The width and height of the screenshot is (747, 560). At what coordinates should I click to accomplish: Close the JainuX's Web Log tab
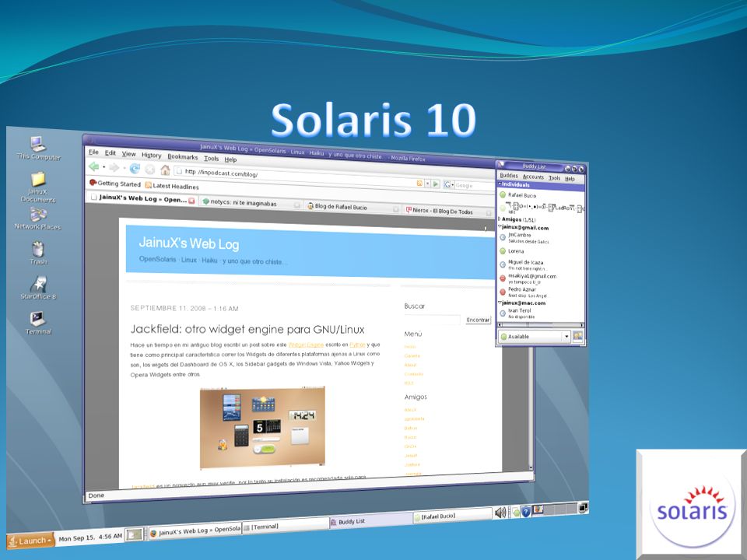(x=191, y=201)
